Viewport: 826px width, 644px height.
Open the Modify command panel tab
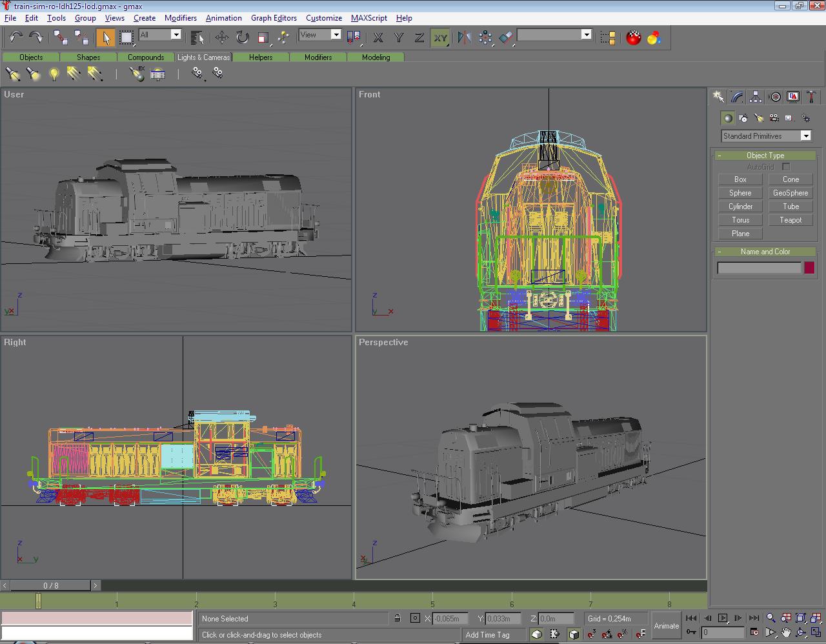coord(737,97)
